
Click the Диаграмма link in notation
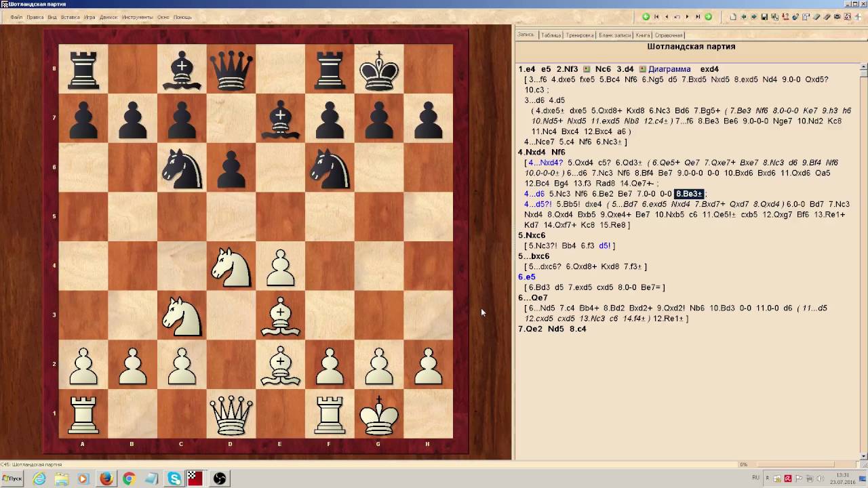tap(669, 69)
